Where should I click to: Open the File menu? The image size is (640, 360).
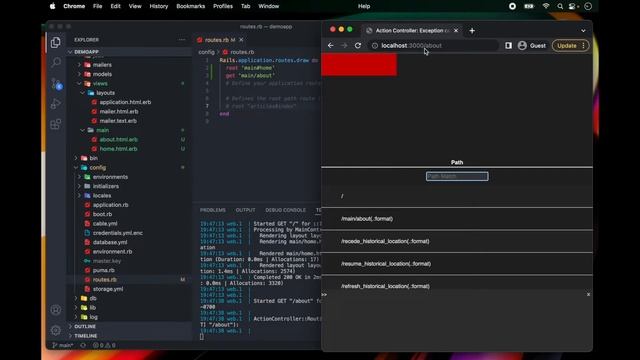tap(98, 6)
